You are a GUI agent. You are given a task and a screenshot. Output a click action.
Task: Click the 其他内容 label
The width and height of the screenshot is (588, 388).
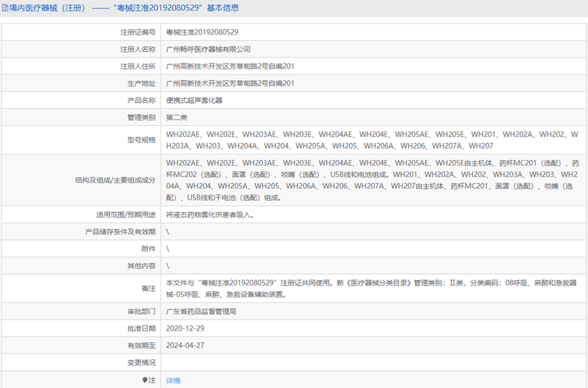click(141, 266)
